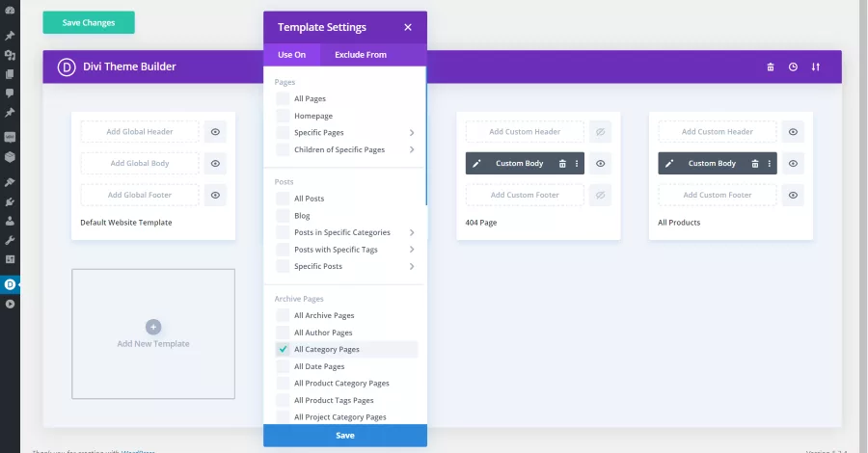
Task: Check All Author Pages checkbox
Action: tap(283, 333)
